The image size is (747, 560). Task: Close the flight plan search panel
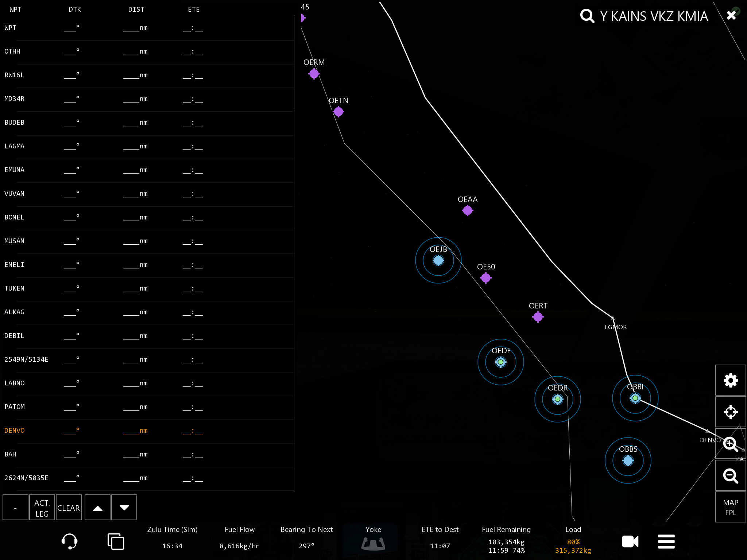click(731, 15)
